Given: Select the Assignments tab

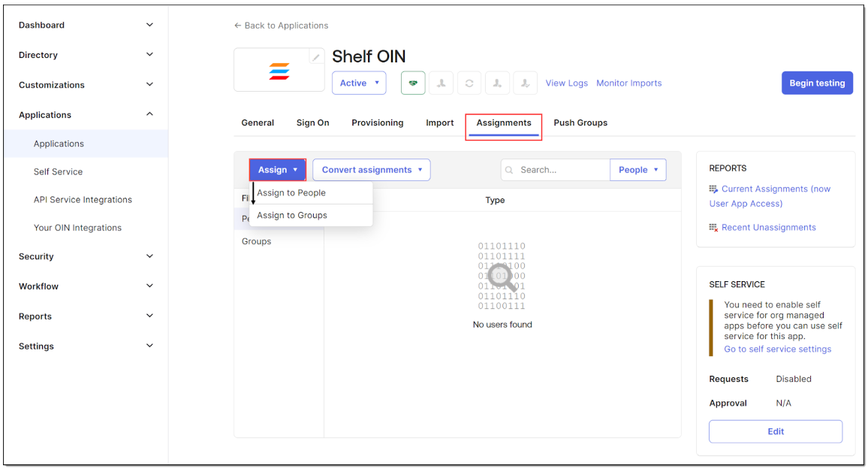Looking at the screenshot, I should (x=504, y=123).
